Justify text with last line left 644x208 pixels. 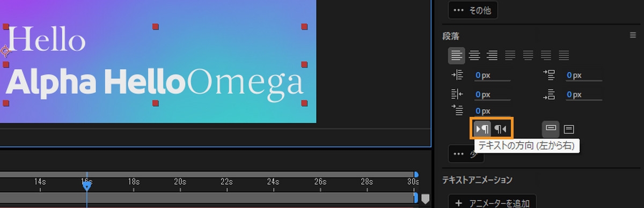point(510,55)
